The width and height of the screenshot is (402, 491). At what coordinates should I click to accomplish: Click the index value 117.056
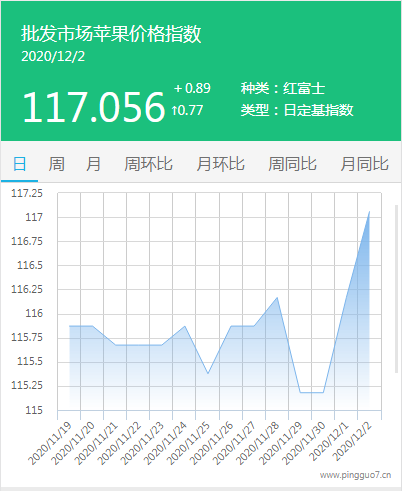94,107
